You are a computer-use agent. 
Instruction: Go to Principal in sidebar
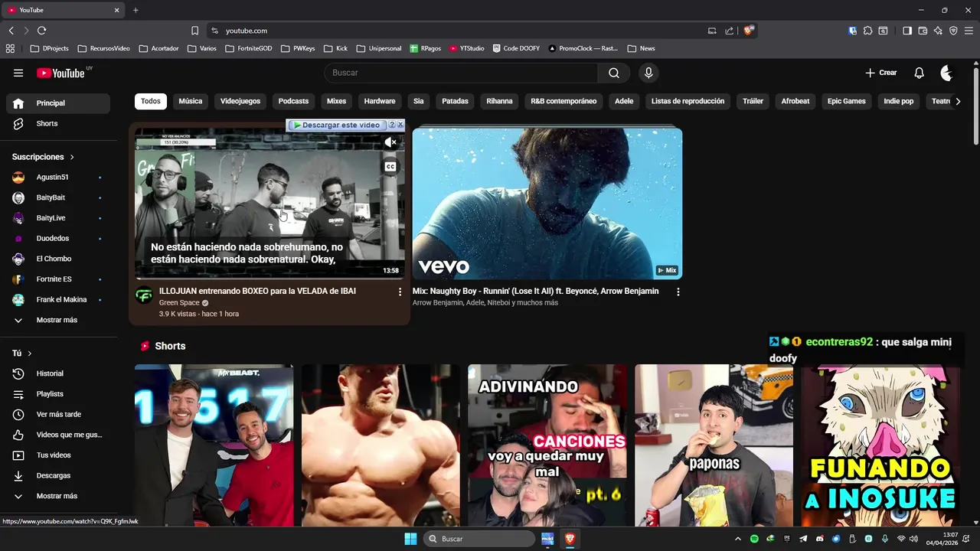58,103
